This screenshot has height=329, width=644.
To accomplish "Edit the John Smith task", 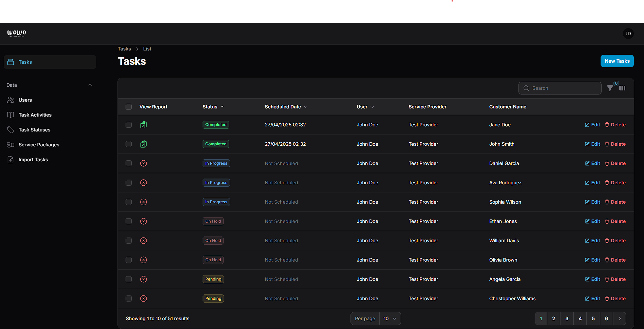I will [592, 144].
